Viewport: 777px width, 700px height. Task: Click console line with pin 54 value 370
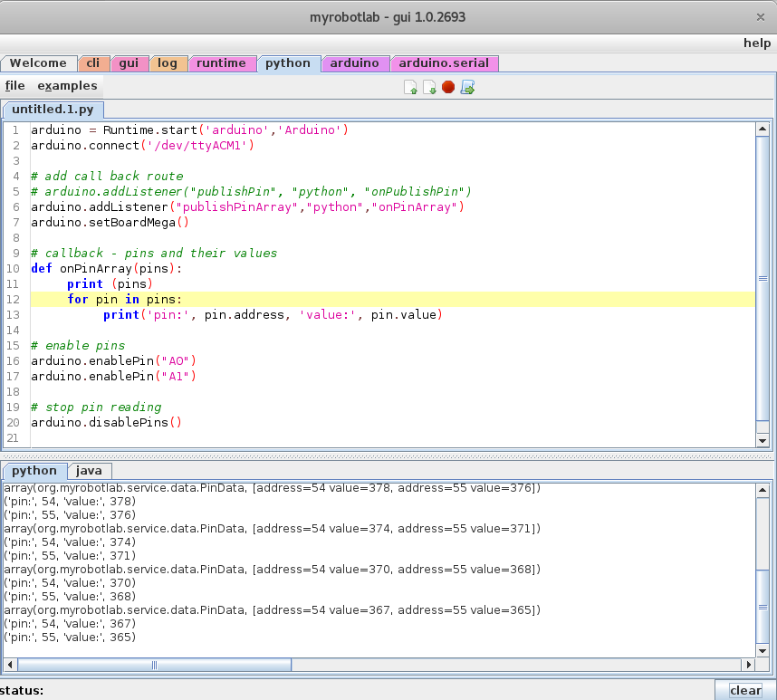70,582
